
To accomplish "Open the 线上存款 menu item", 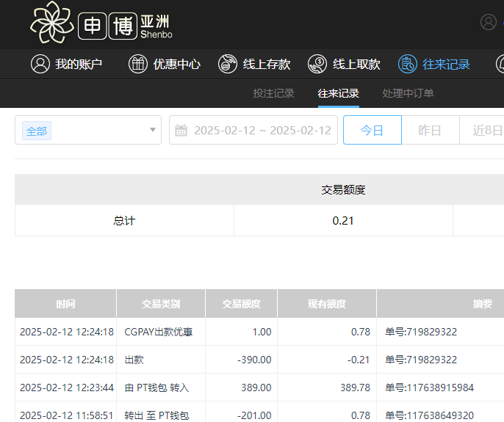I will [267, 64].
